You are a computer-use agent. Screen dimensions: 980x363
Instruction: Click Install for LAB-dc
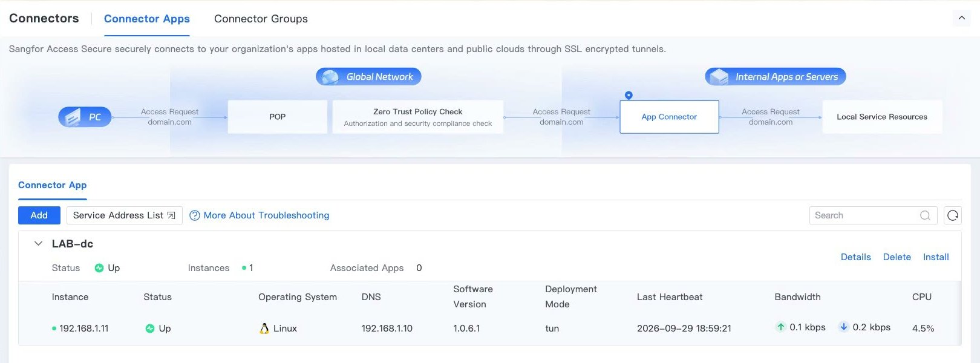(936, 257)
